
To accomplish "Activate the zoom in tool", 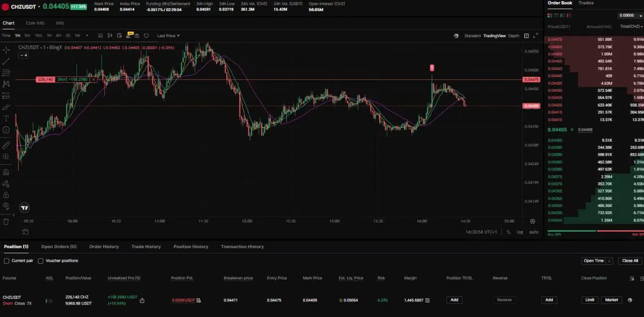I will coord(6,157).
